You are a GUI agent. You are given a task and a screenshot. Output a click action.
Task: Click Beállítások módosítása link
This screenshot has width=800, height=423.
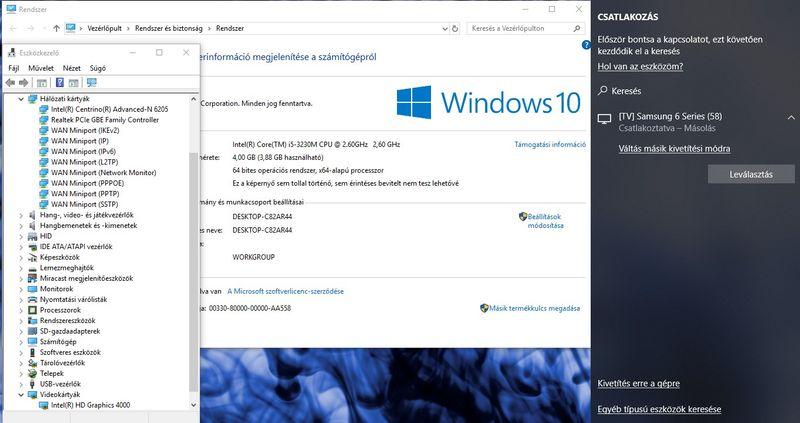point(545,221)
